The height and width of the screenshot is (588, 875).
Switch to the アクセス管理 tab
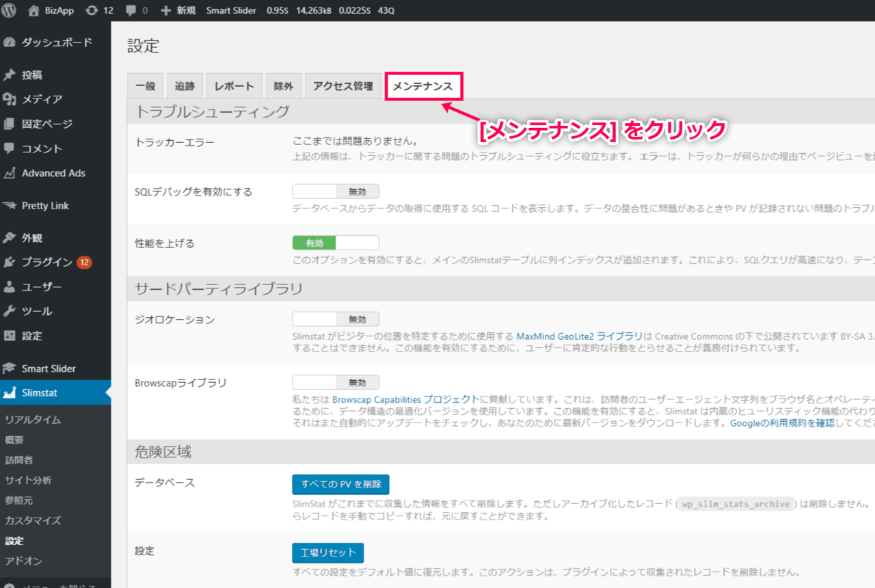(342, 87)
